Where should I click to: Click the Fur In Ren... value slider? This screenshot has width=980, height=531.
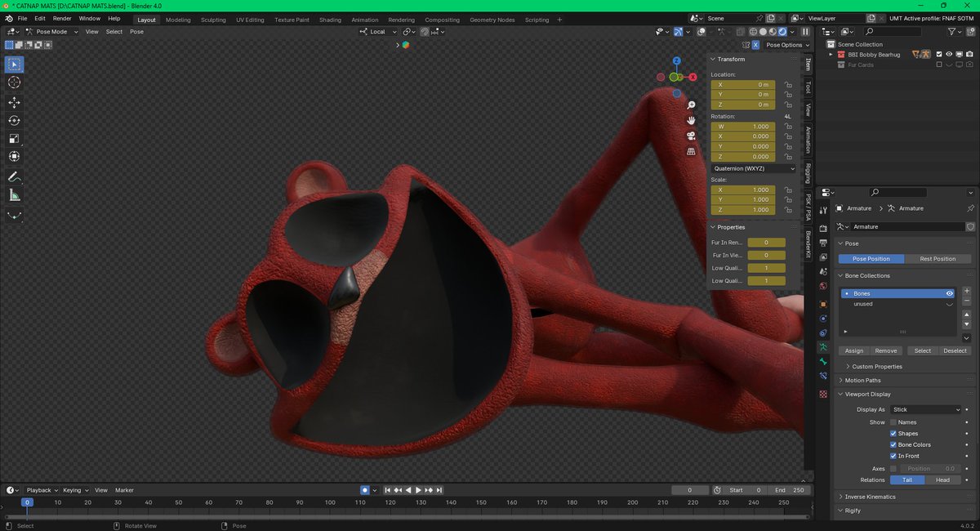tap(767, 243)
